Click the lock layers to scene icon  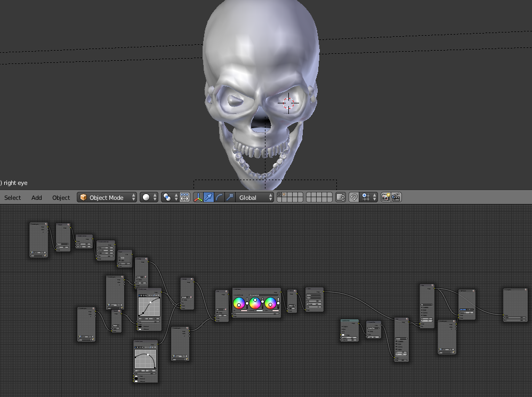tap(341, 197)
